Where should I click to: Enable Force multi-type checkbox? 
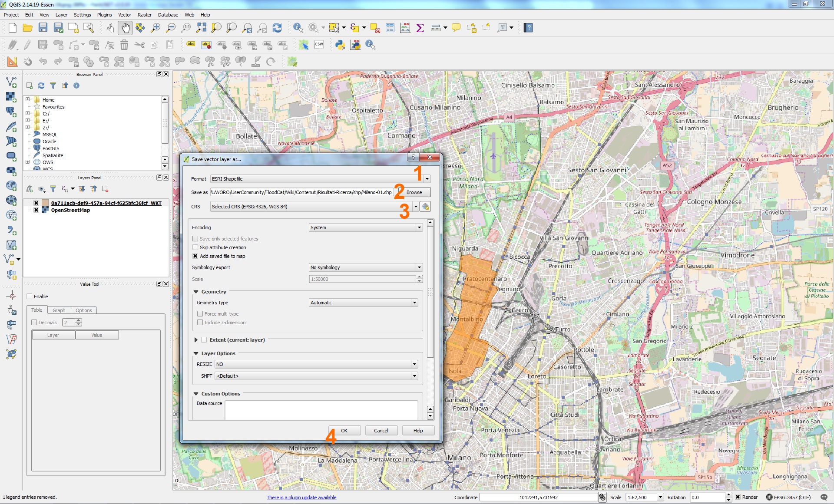[x=200, y=314]
